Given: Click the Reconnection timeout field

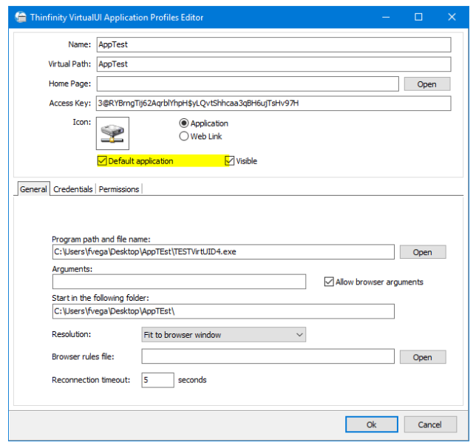Looking at the screenshot, I should pos(157,380).
